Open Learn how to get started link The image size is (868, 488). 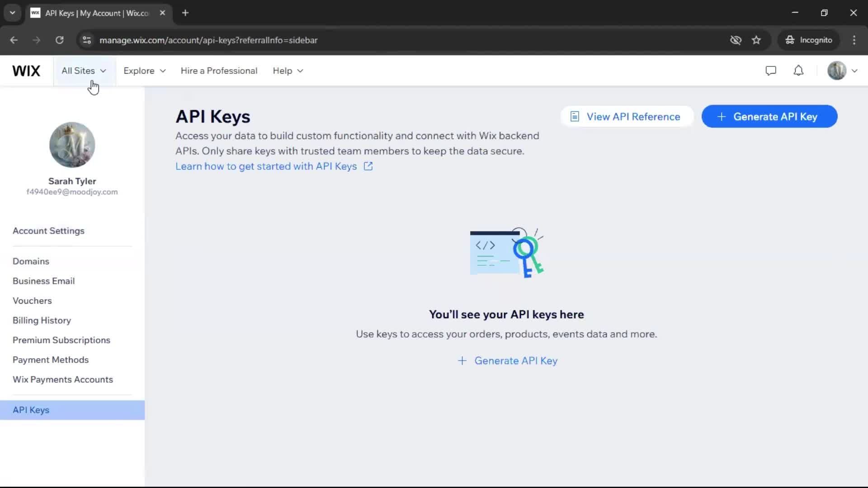(266, 166)
